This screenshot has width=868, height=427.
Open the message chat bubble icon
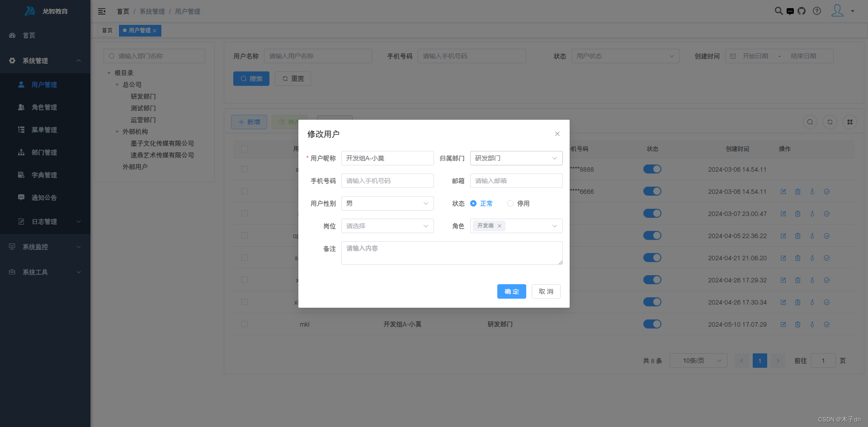[x=790, y=11]
